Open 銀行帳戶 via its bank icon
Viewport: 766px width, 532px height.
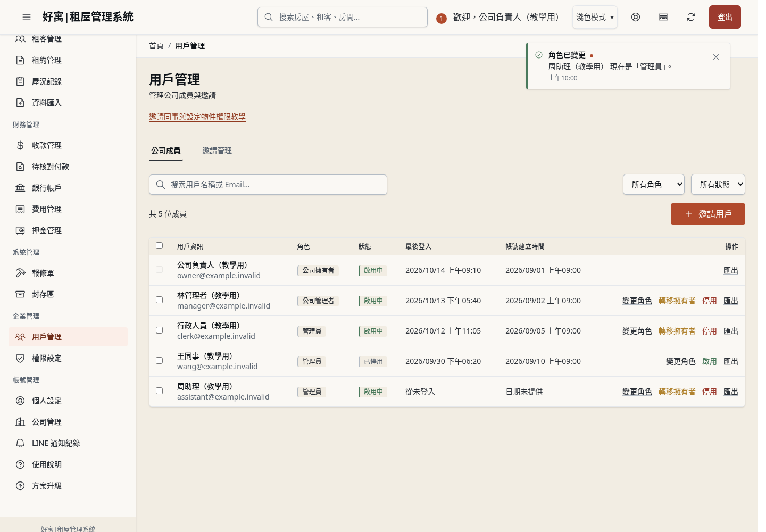[x=20, y=188]
